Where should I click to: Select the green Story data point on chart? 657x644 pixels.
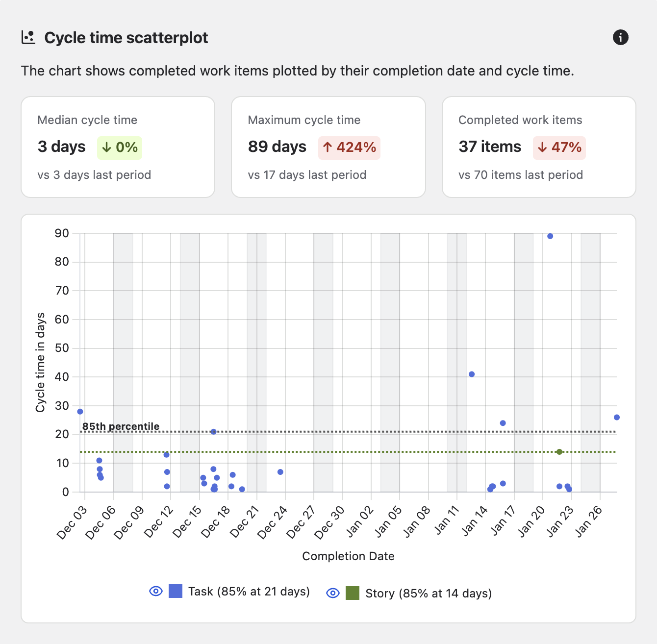coord(559,452)
